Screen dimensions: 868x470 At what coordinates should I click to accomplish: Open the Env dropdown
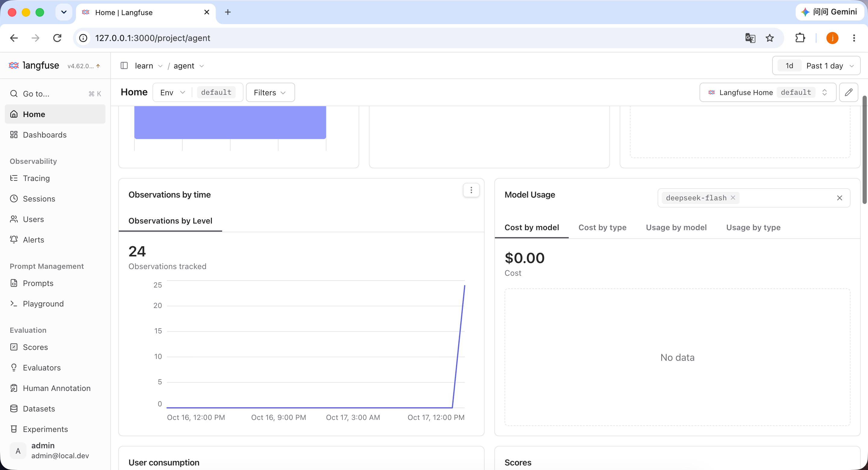coord(172,92)
